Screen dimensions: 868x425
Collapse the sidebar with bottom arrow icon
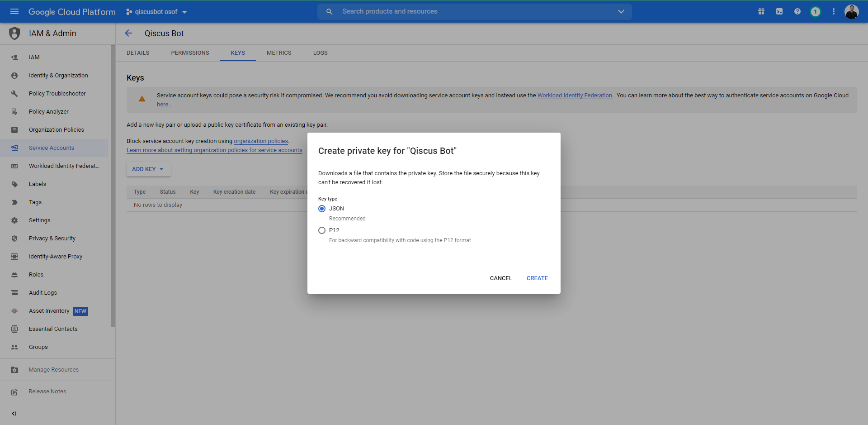click(x=14, y=413)
